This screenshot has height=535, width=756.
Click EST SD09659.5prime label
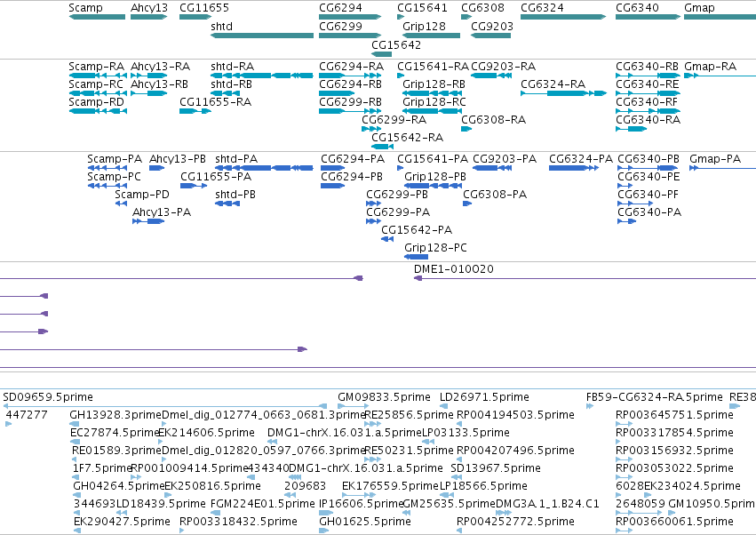point(48,397)
